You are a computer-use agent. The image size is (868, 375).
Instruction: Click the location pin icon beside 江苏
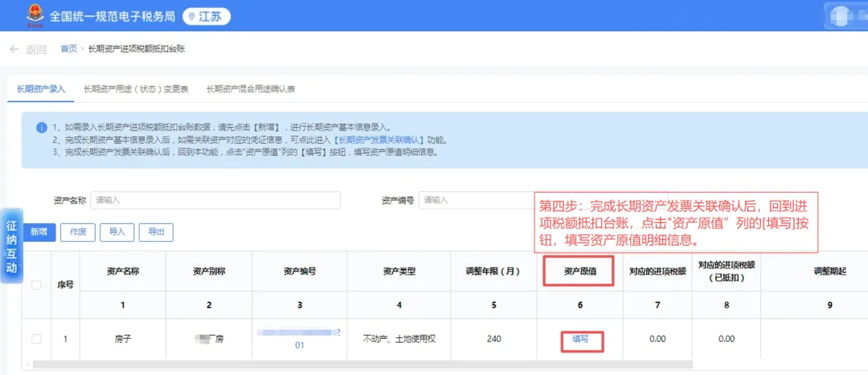click(x=192, y=17)
